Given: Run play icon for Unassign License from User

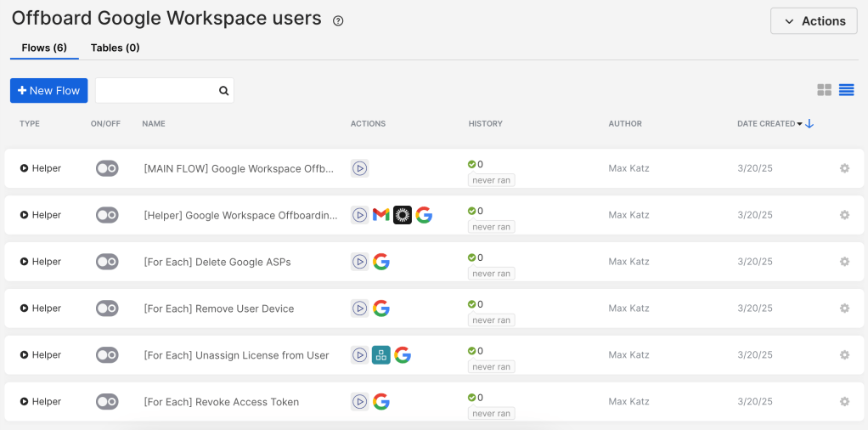Looking at the screenshot, I should tap(360, 355).
